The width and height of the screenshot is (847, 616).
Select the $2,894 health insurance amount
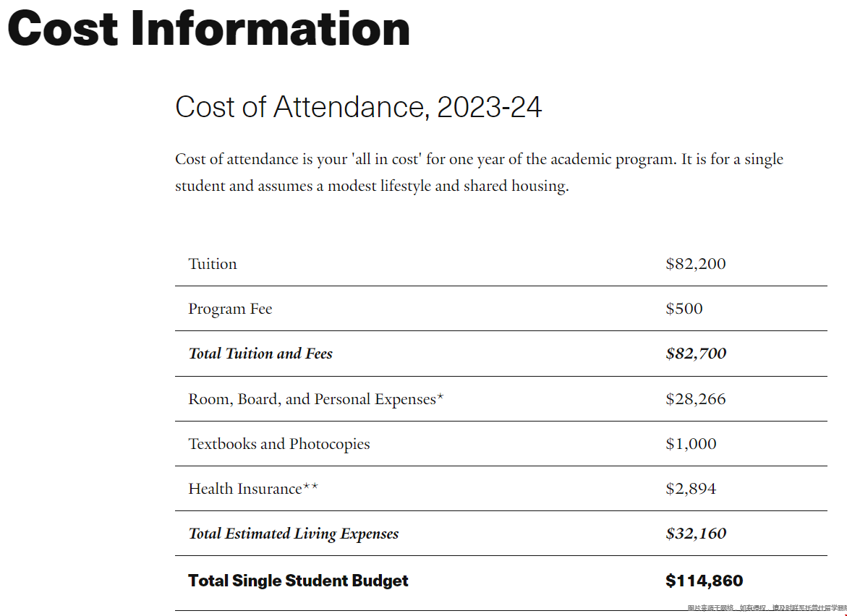point(691,489)
